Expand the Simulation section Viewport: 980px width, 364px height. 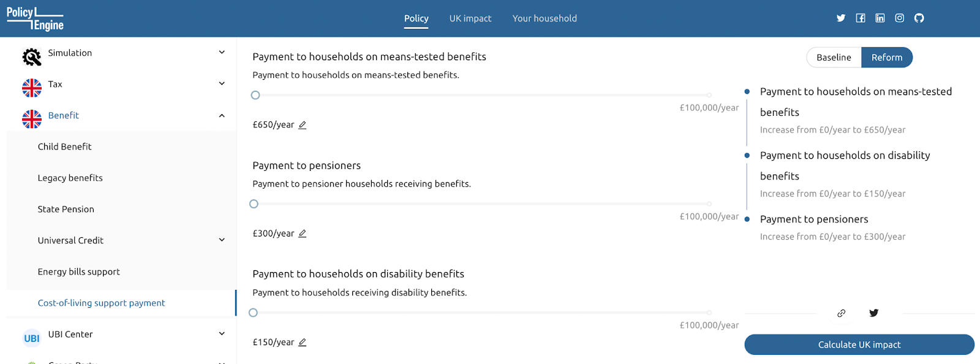pyautogui.click(x=222, y=53)
